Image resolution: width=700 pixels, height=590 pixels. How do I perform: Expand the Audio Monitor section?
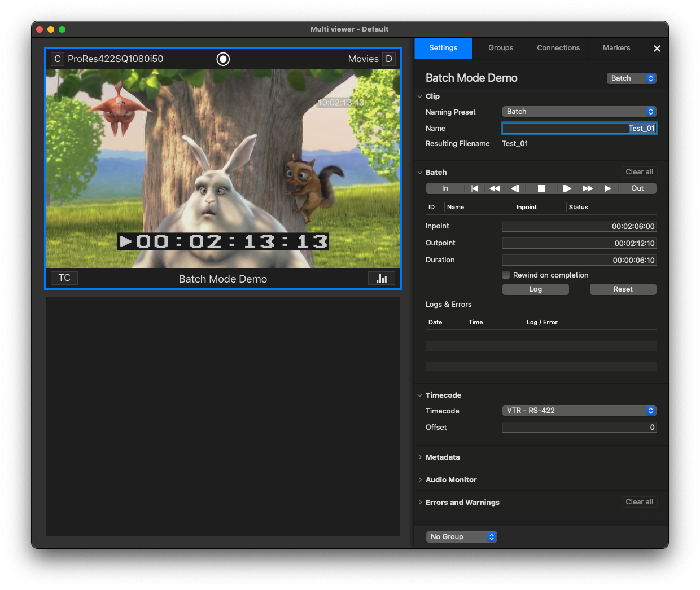(x=420, y=480)
